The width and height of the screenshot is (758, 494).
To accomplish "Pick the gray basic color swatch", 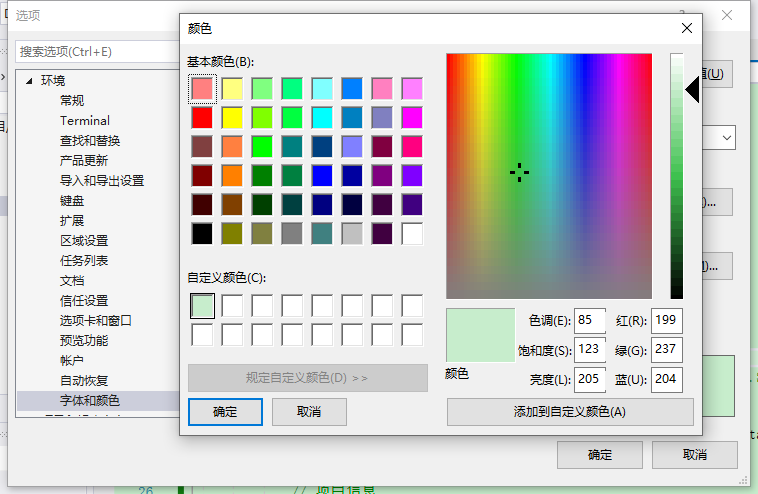I will [292, 234].
